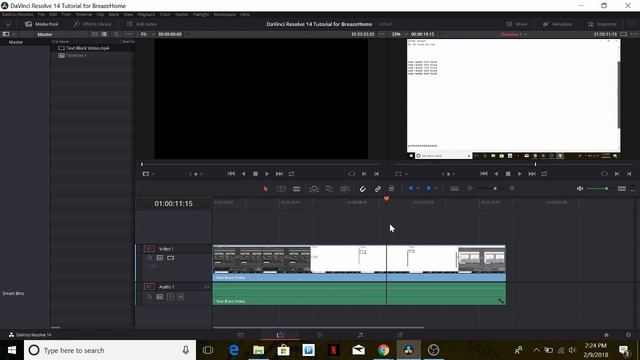Toggle Video 1 track destination control
Image resolution: width=640 pixels, height=360 pixels.
(x=149, y=249)
